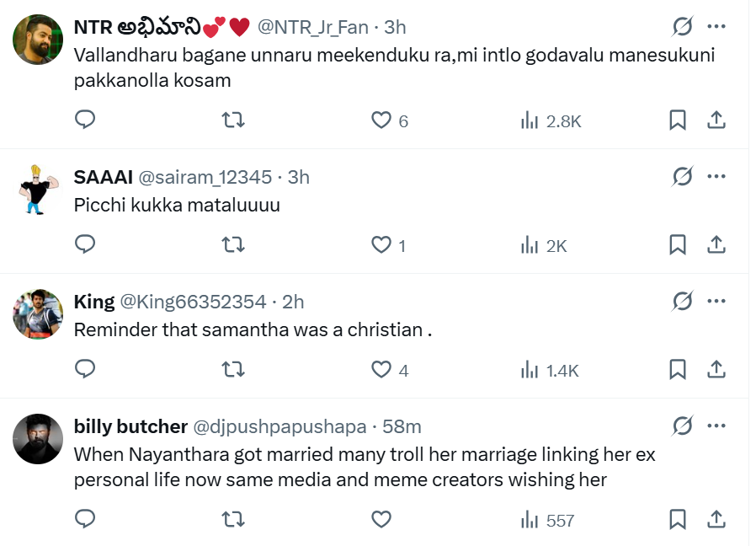View analytics showing 2.8K views

[x=551, y=121]
